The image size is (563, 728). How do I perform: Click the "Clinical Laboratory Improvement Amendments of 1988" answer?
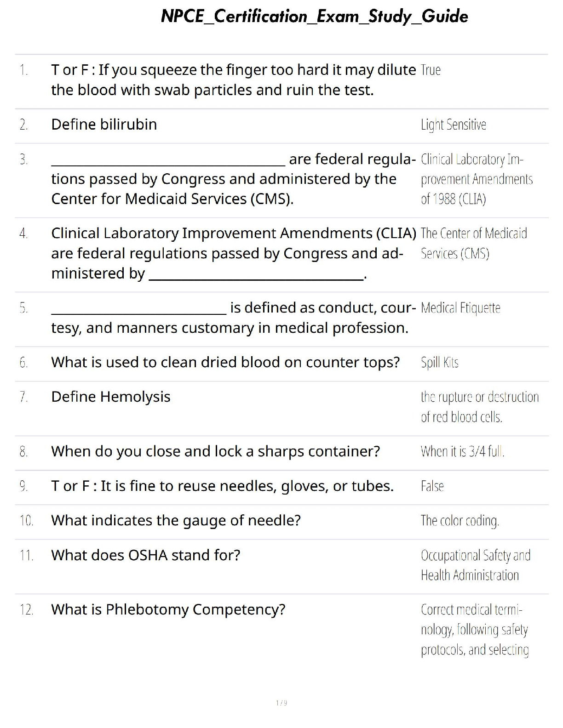coord(476,179)
